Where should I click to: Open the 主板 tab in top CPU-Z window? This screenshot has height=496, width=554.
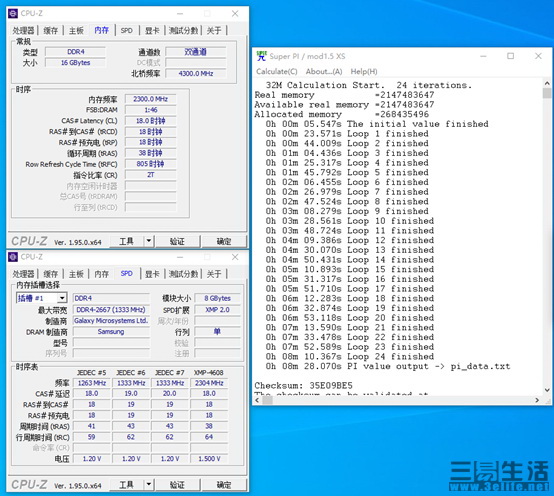76,30
